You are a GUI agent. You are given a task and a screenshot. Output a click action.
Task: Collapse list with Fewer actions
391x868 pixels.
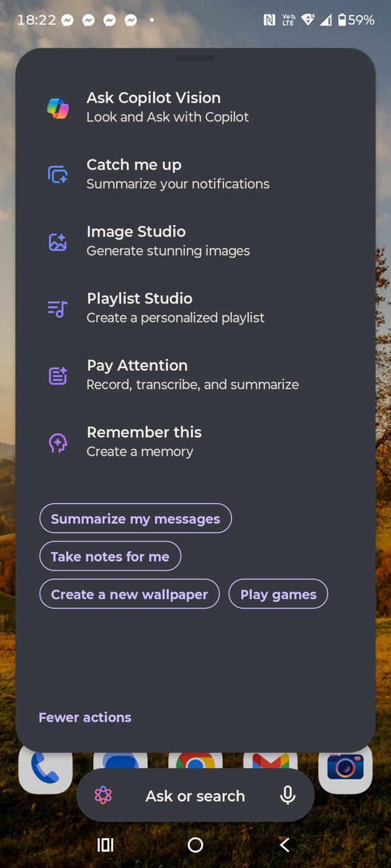(x=85, y=717)
